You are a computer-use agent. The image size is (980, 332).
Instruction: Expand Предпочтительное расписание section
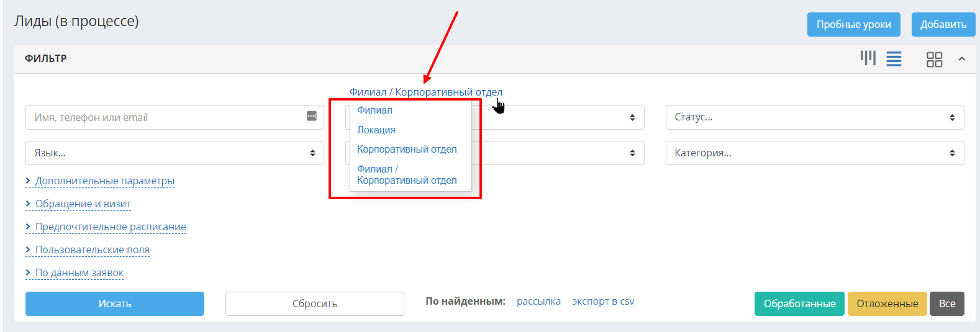pyautogui.click(x=111, y=227)
